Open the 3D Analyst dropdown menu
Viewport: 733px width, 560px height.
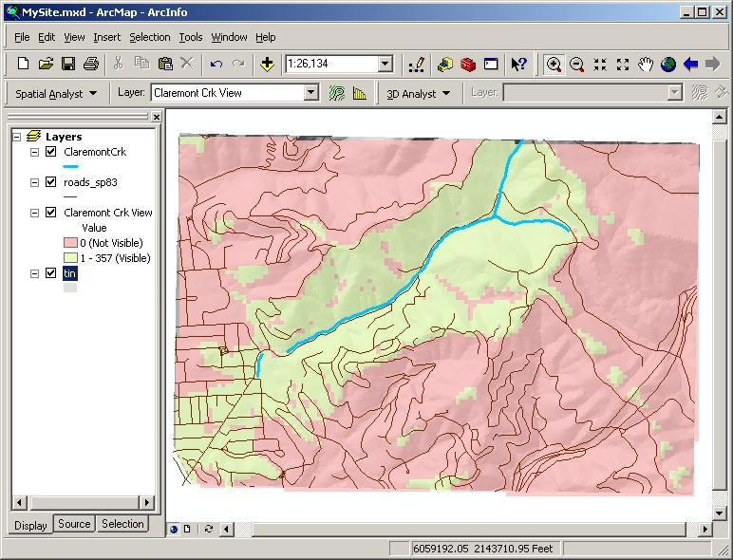click(418, 93)
